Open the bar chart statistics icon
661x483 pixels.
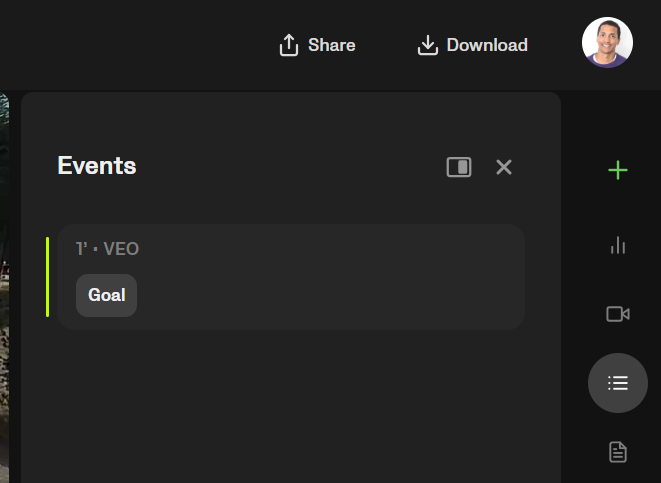coord(618,245)
